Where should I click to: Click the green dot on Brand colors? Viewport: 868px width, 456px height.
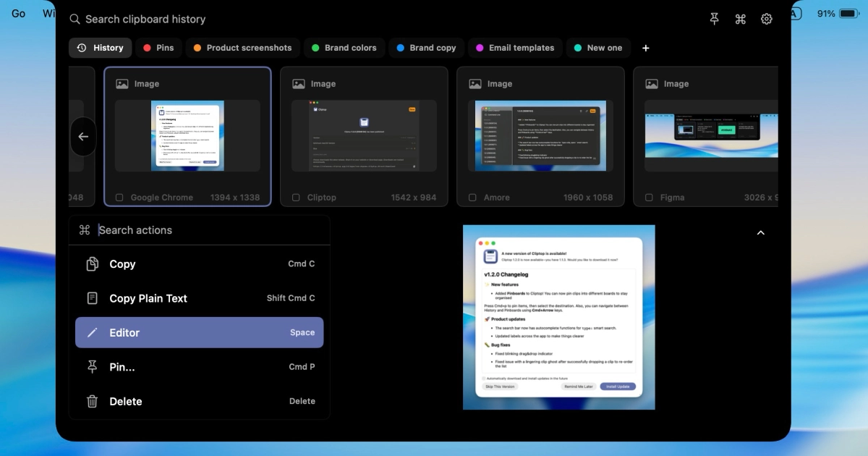(315, 48)
